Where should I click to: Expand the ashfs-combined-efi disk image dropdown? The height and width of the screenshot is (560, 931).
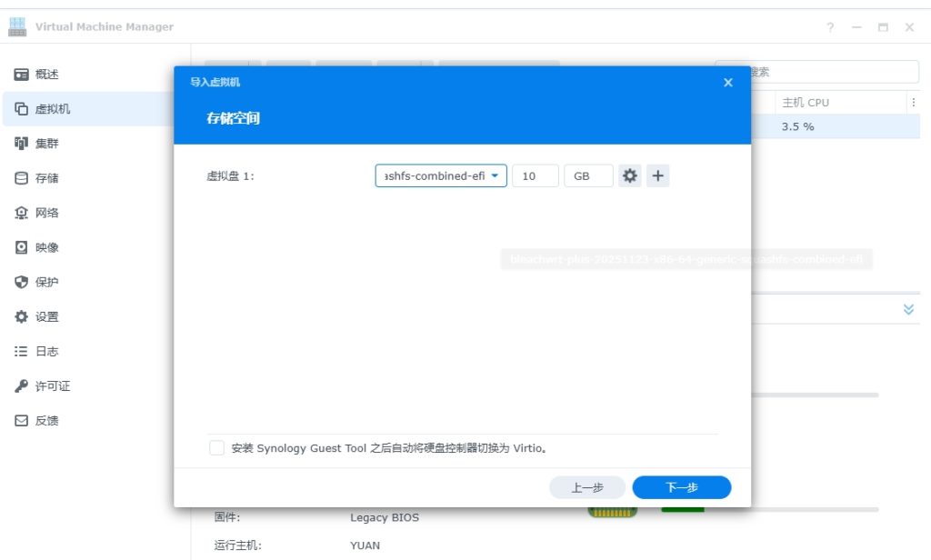[x=441, y=176]
